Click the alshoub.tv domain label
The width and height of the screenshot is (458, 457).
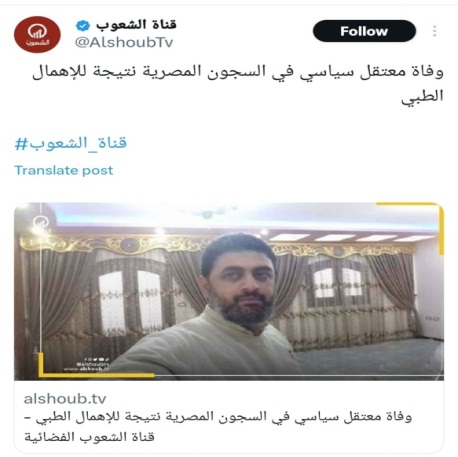coord(65,399)
